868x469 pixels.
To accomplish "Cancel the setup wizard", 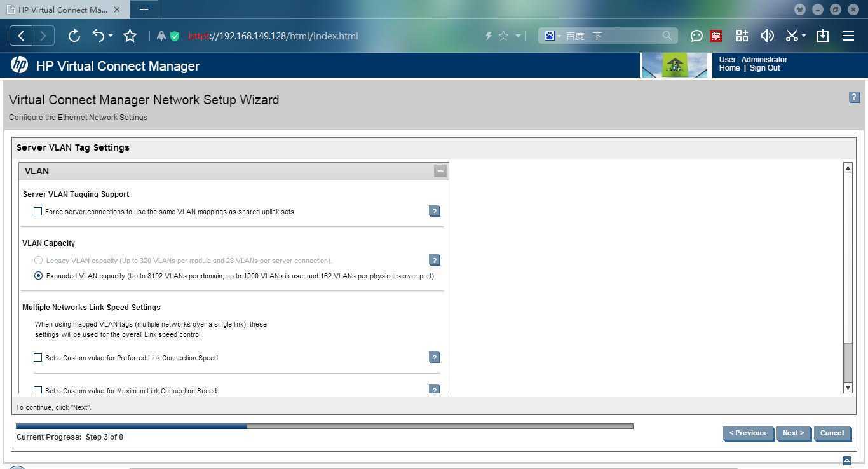I will pos(832,433).
